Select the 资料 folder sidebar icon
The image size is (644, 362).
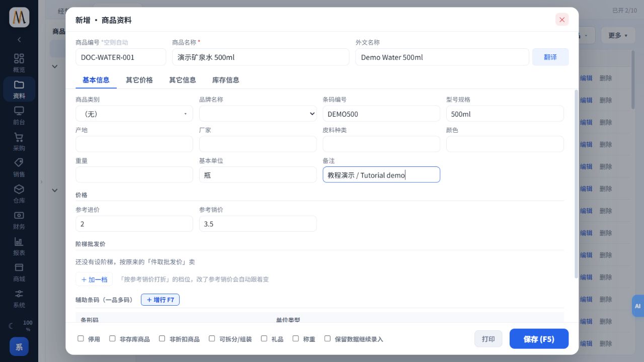[x=19, y=89]
